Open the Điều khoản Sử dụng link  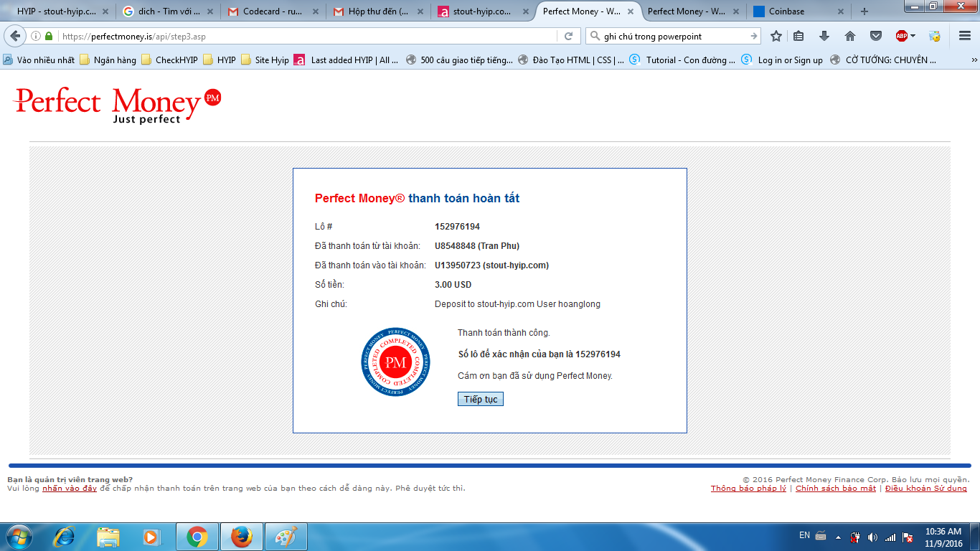pos(926,489)
